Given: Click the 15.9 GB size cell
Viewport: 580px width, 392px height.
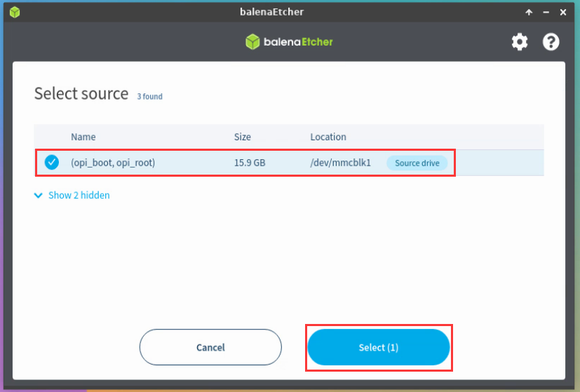Looking at the screenshot, I should [x=249, y=163].
